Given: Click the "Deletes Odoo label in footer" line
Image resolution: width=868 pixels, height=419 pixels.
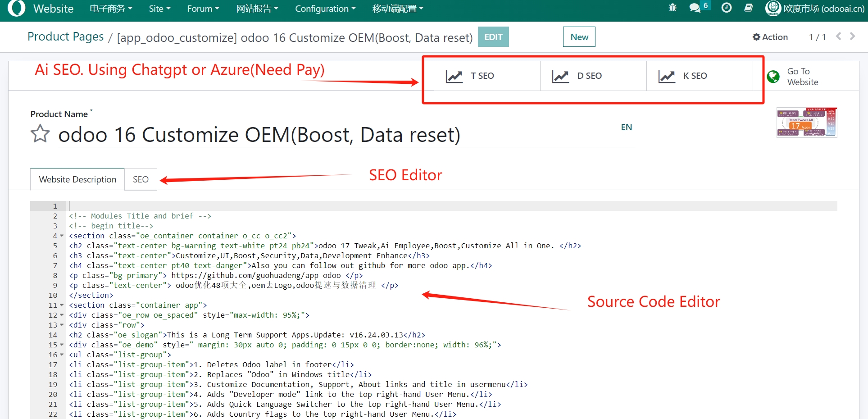Looking at the screenshot, I should click(x=211, y=364).
